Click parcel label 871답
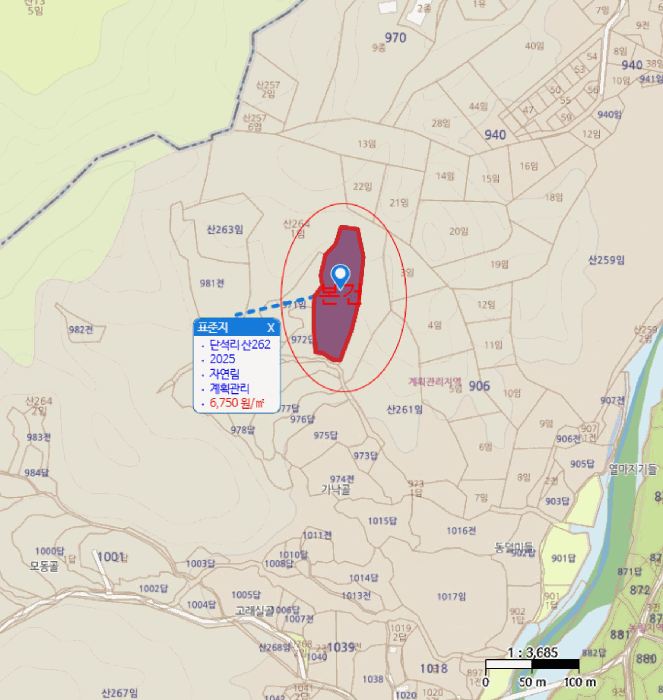This screenshot has height=700, width=663. pos(630,572)
